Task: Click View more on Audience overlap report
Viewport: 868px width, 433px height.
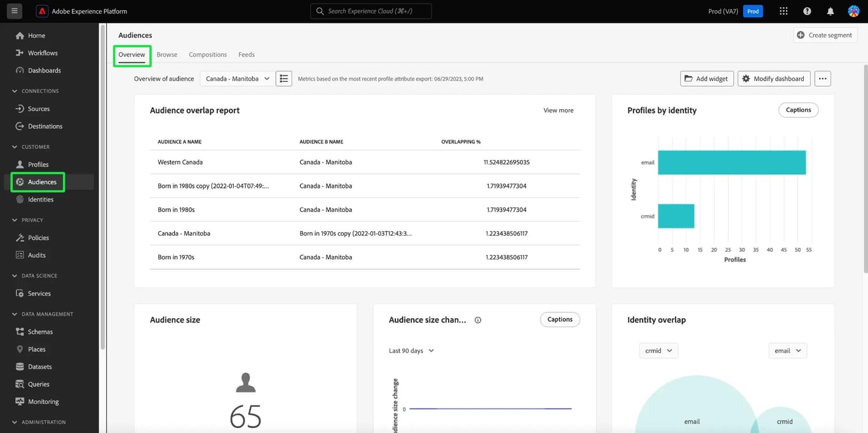Action: click(x=557, y=110)
